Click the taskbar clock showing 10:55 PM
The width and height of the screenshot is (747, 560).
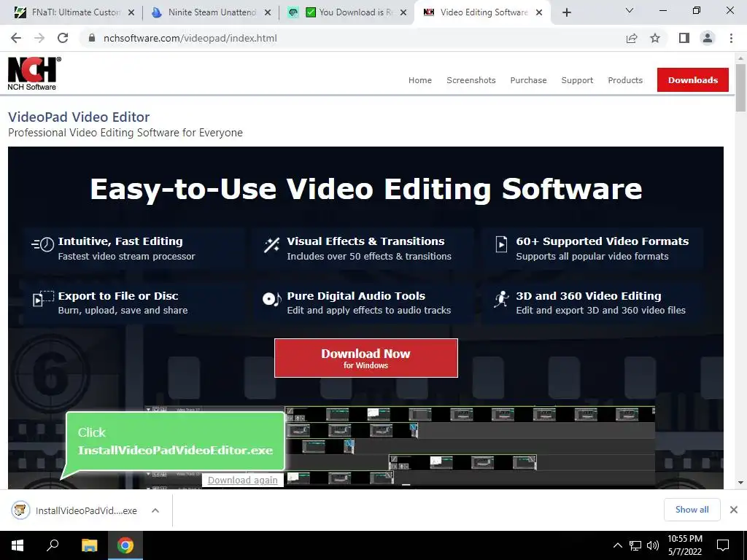684,545
